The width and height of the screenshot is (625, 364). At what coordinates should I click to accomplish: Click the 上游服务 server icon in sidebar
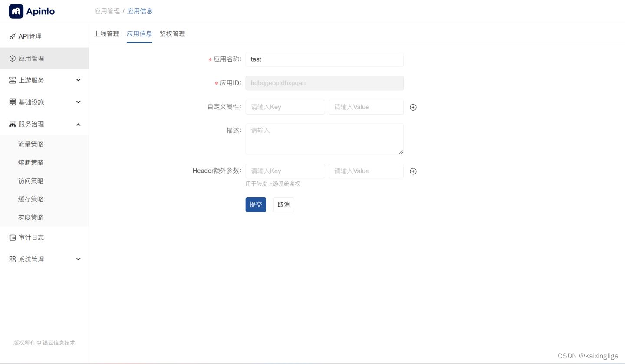(13, 80)
